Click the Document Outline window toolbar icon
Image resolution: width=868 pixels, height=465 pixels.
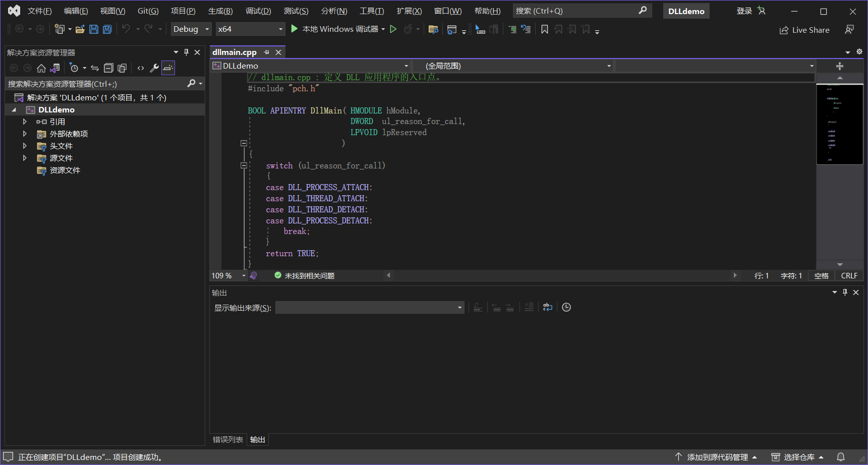pyautogui.click(x=452, y=29)
